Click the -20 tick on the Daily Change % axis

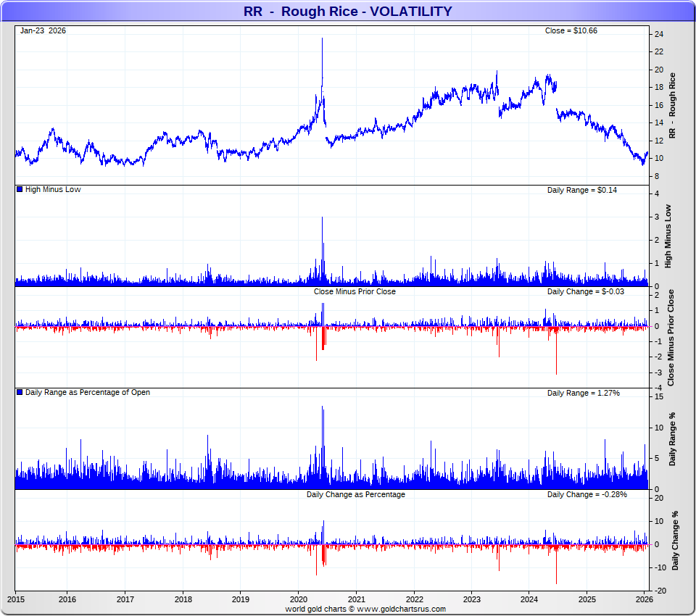tap(659, 591)
